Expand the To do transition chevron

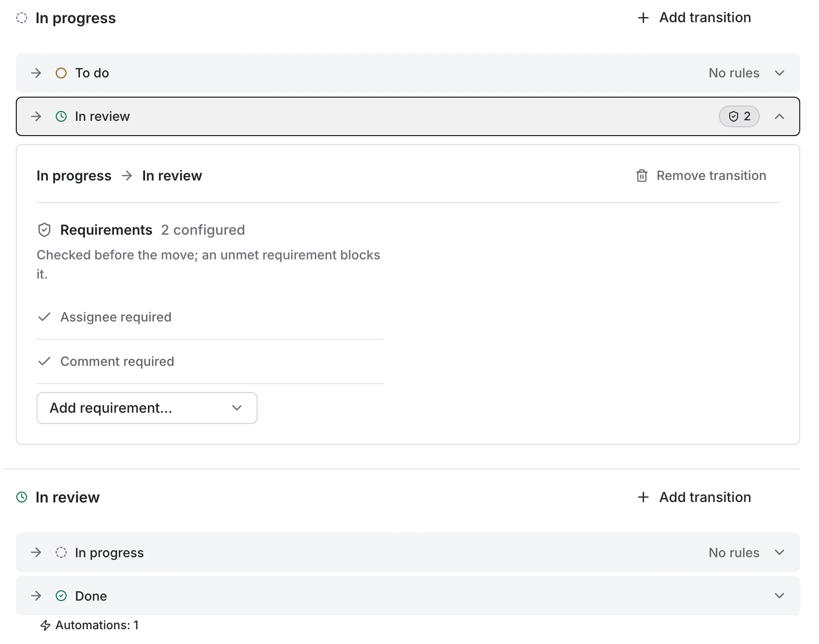coord(780,73)
